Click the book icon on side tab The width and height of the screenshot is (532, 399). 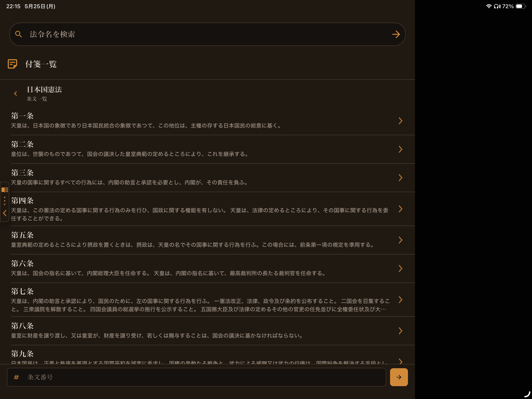pos(4,190)
